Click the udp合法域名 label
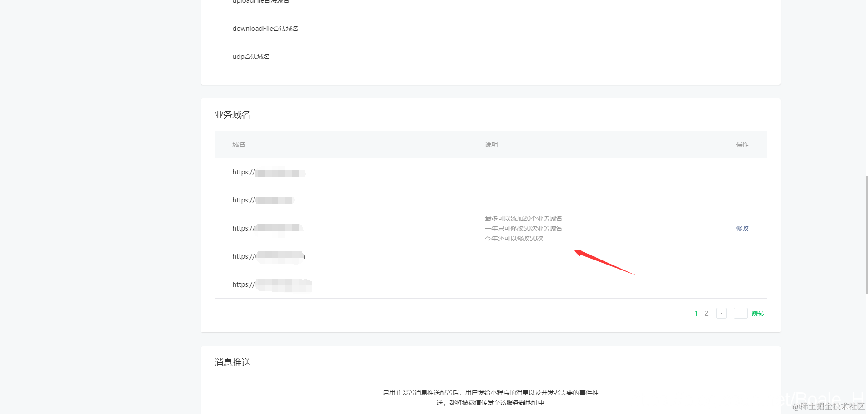 click(251, 56)
